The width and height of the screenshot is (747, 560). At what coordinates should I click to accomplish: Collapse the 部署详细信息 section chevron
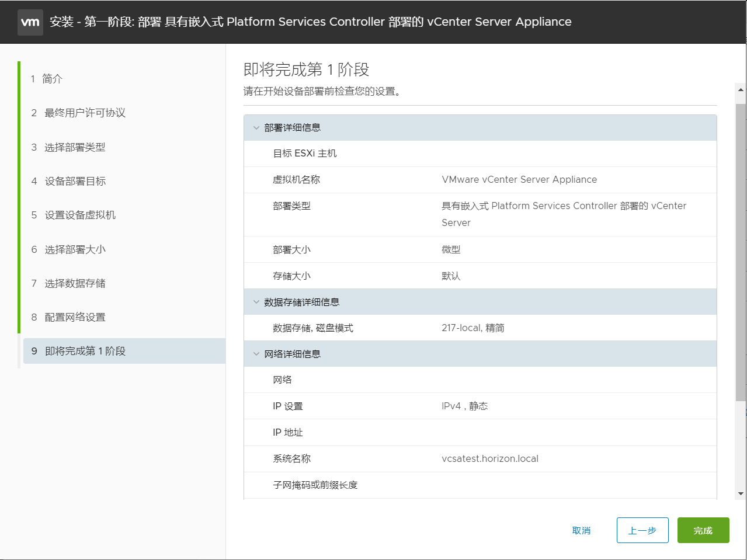(x=256, y=128)
